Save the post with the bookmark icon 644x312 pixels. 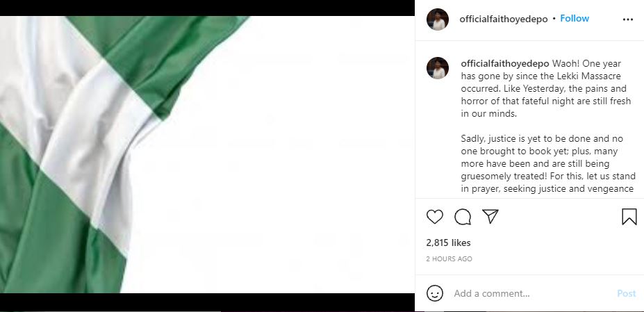click(x=629, y=217)
